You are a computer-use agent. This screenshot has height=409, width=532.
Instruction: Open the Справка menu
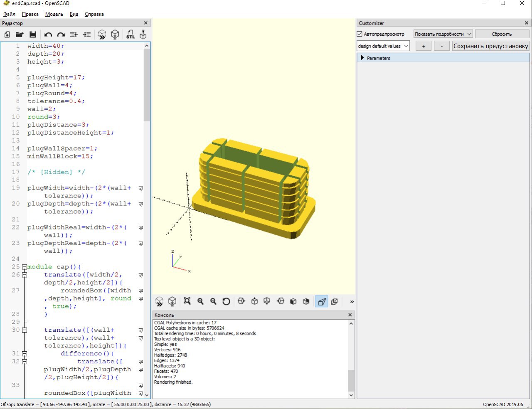94,14
